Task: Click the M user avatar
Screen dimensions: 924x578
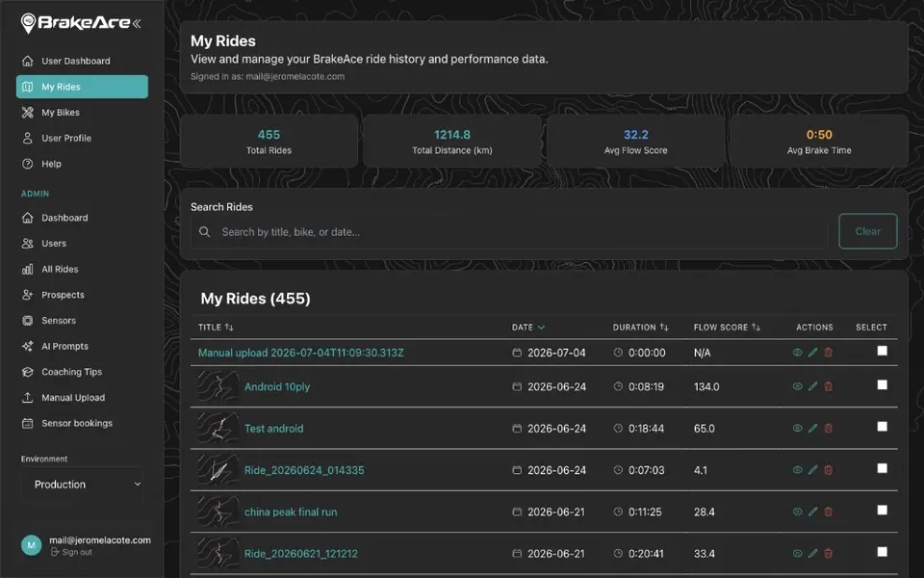Action: click(31, 545)
